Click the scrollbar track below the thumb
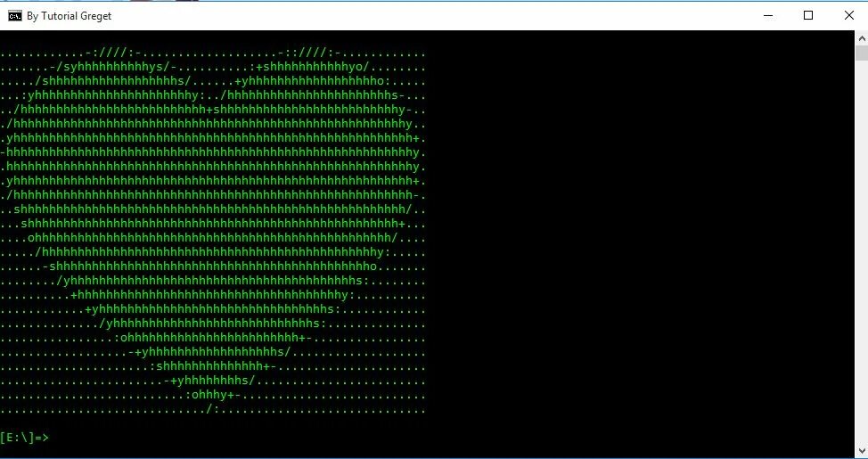The height and width of the screenshot is (459, 868). click(x=862, y=250)
